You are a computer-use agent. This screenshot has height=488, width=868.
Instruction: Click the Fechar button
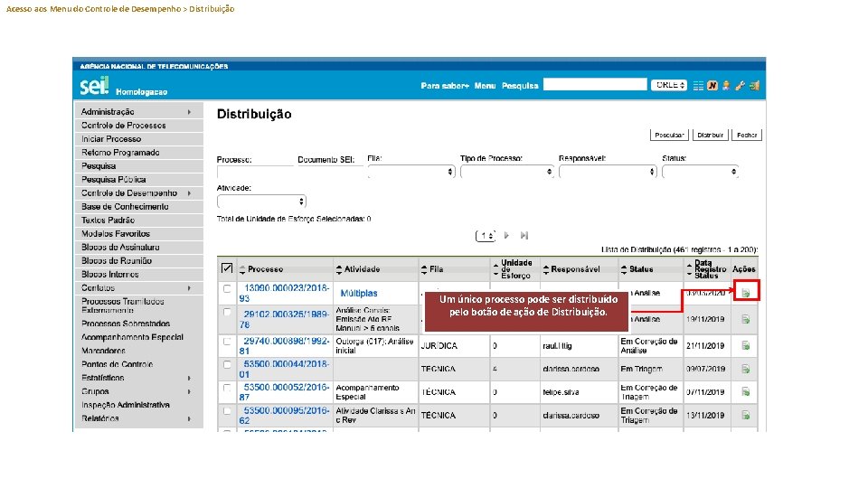(x=747, y=135)
